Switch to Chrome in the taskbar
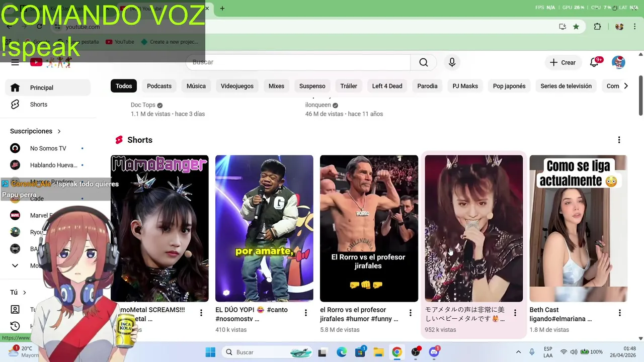Image resolution: width=644 pixels, height=362 pixels. tap(397, 352)
